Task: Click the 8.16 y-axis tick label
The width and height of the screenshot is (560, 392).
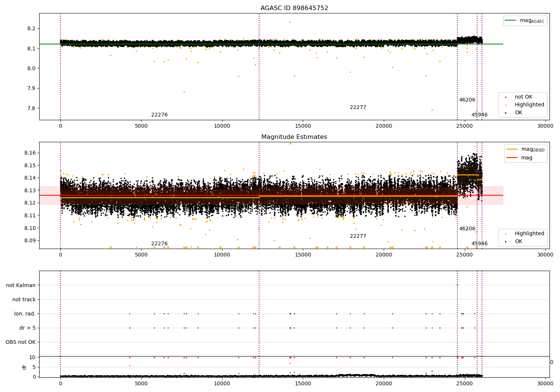Action: [x=30, y=153]
